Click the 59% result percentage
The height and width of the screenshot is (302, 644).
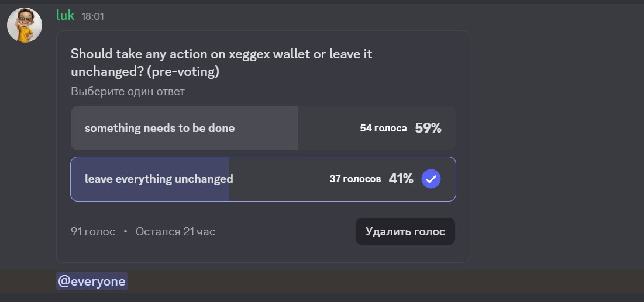tap(428, 129)
